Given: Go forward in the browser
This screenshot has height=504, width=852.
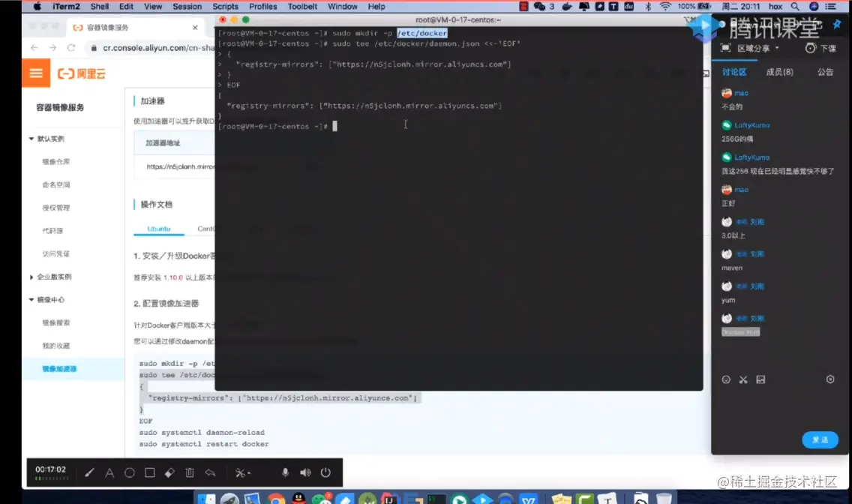Looking at the screenshot, I should (52, 48).
